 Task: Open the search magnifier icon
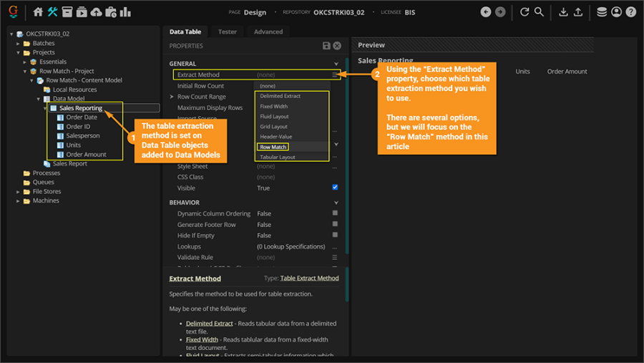(x=540, y=12)
